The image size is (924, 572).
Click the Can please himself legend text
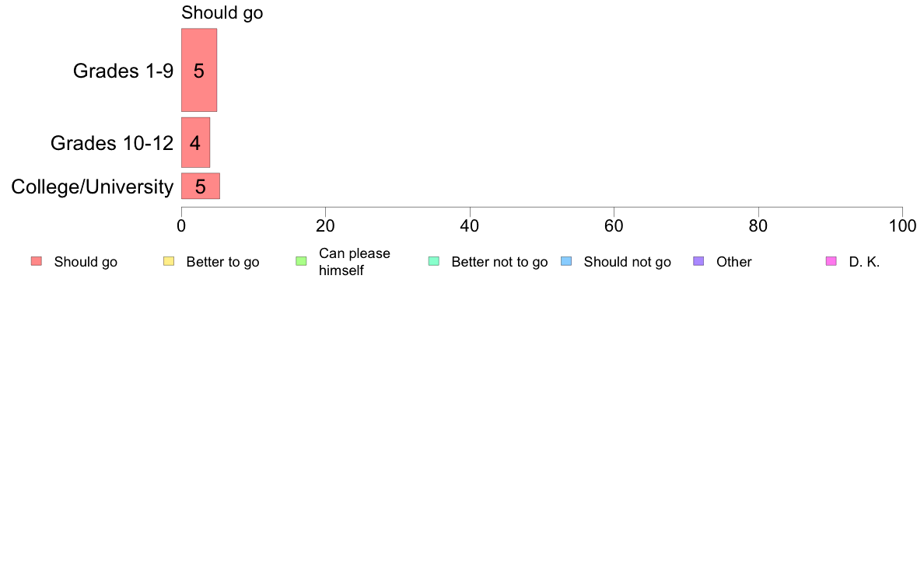355,262
